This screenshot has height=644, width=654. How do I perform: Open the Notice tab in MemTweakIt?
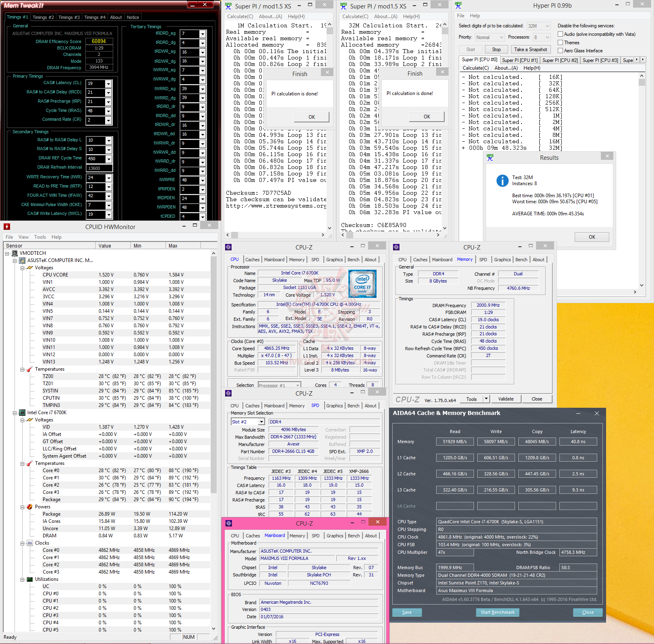133,17
